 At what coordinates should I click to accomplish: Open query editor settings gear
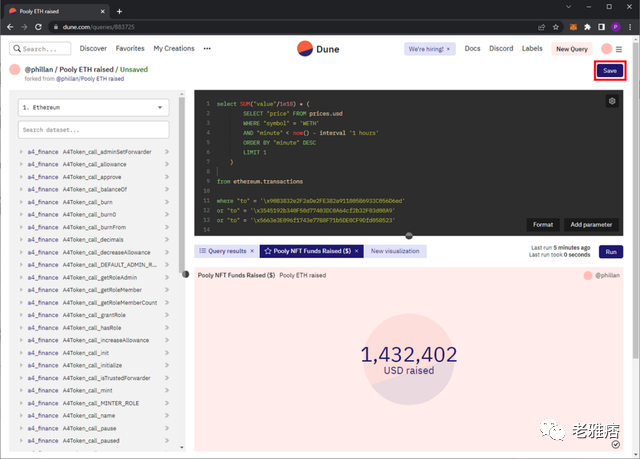(x=612, y=101)
